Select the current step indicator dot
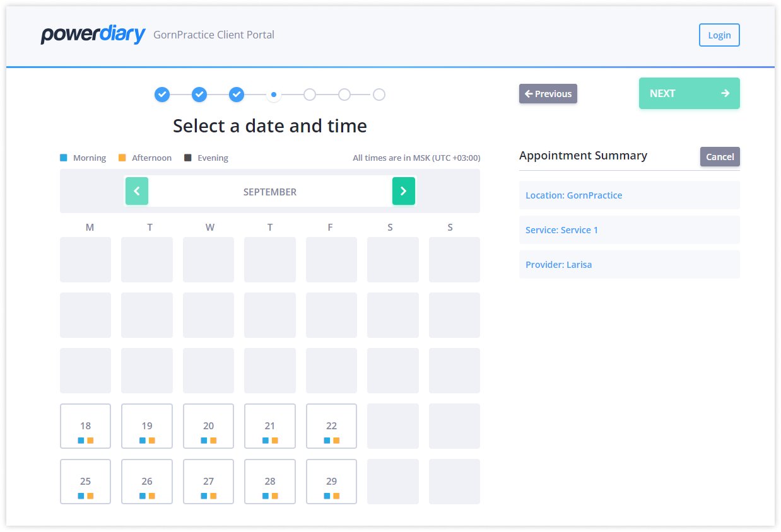 pyautogui.click(x=273, y=94)
